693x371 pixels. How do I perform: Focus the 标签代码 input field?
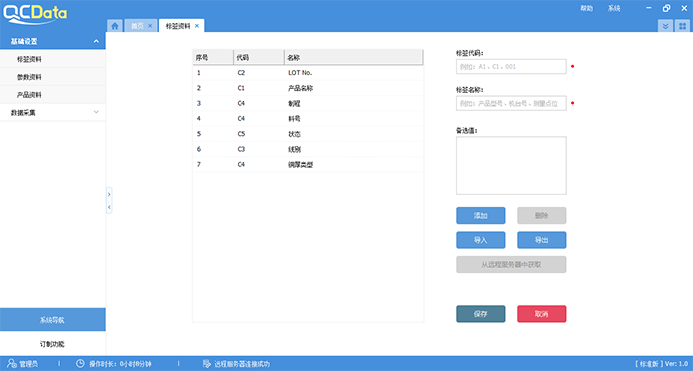pos(511,66)
